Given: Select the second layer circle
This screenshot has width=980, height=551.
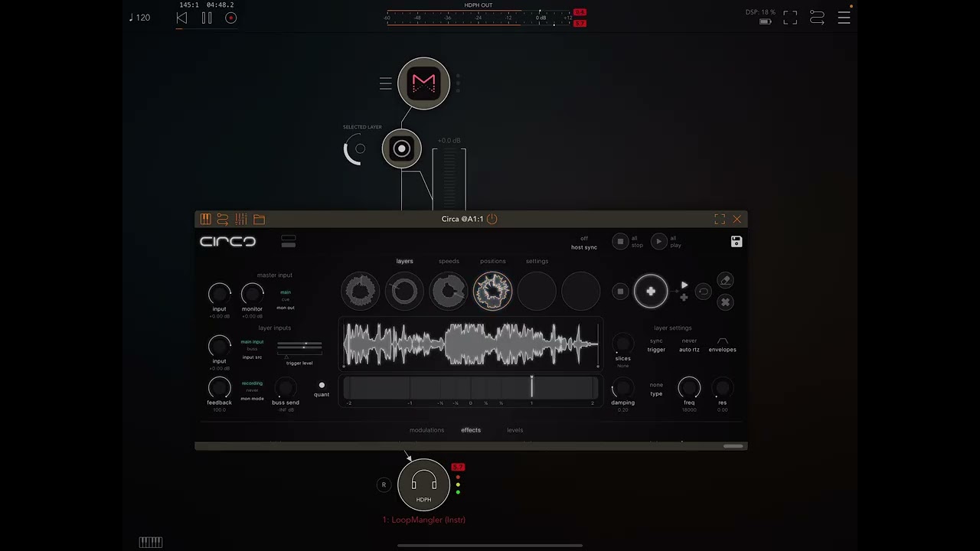Looking at the screenshot, I should point(404,292).
